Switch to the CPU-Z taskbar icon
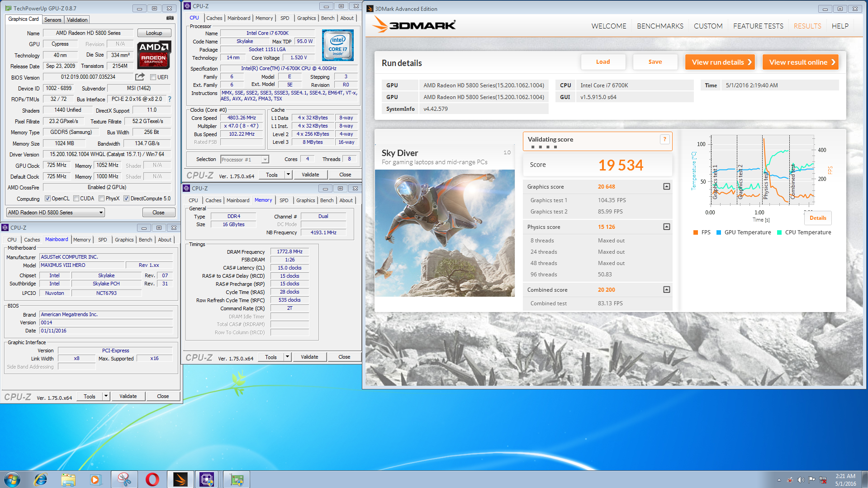 (207, 479)
